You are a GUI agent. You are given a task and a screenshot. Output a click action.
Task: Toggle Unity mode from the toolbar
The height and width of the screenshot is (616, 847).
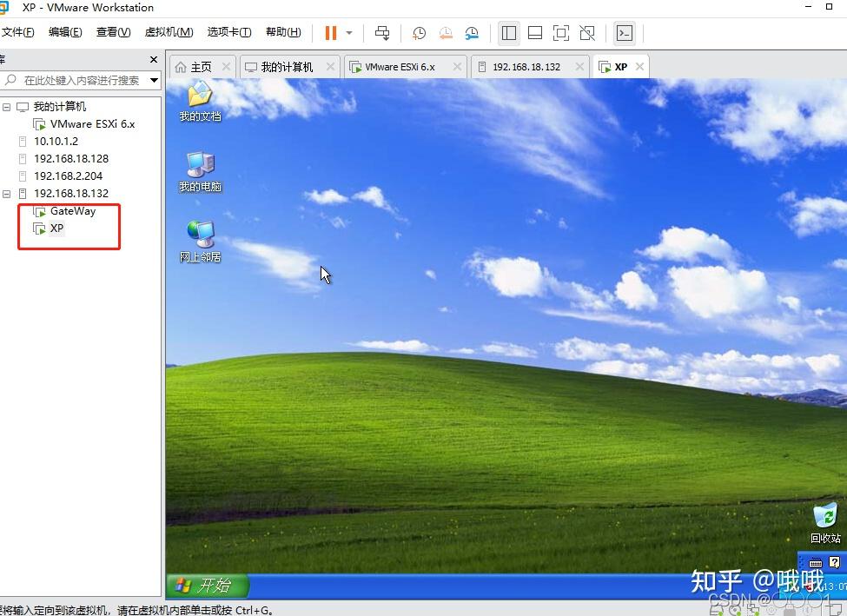pyautogui.click(x=587, y=33)
